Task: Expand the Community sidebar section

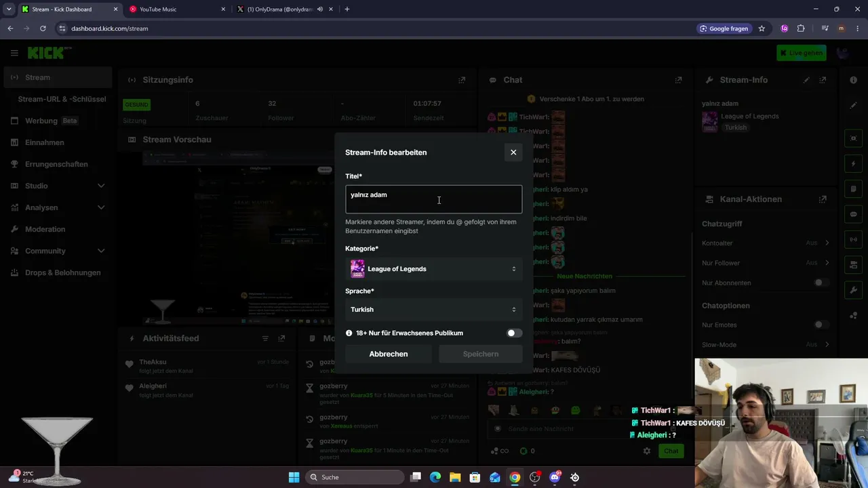Action: click(101, 251)
